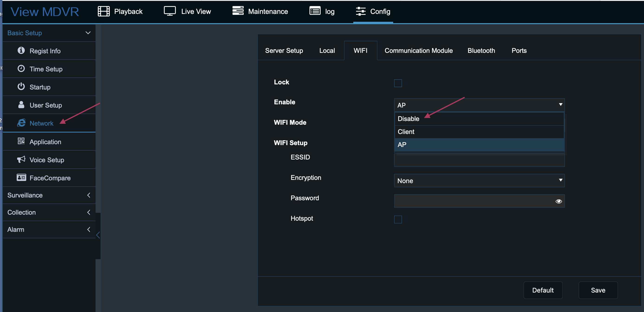The image size is (644, 312).
Task: Switch to the Bluetooth tab
Action: 481,51
